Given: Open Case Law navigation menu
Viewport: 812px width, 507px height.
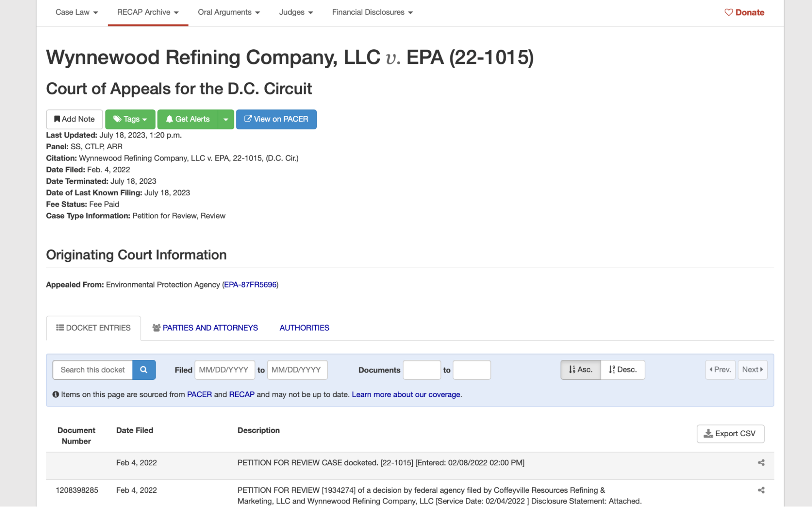Looking at the screenshot, I should pyautogui.click(x=76, y=12).
